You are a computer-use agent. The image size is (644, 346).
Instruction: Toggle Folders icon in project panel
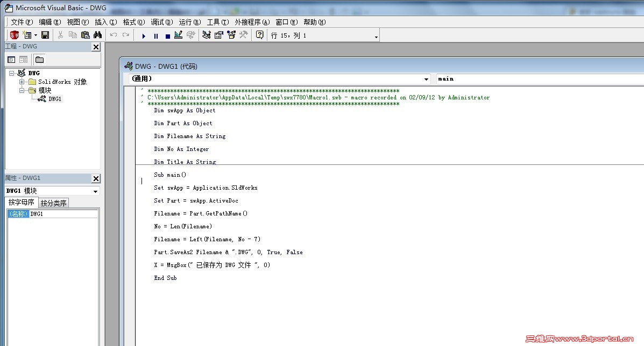(39, 60)
